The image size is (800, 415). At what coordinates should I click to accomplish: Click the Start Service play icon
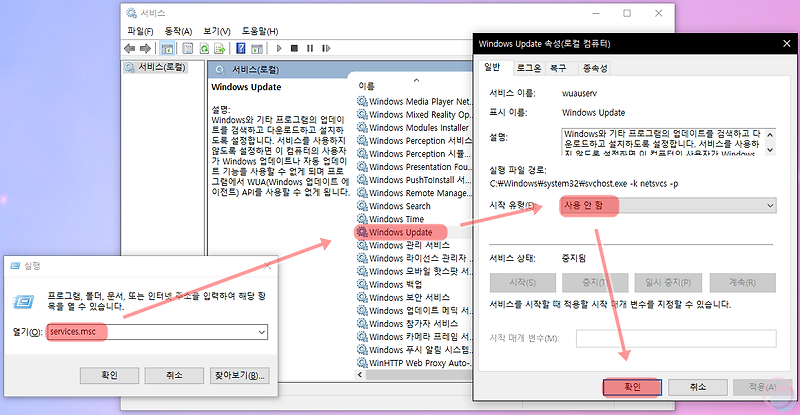pos(279,48)
